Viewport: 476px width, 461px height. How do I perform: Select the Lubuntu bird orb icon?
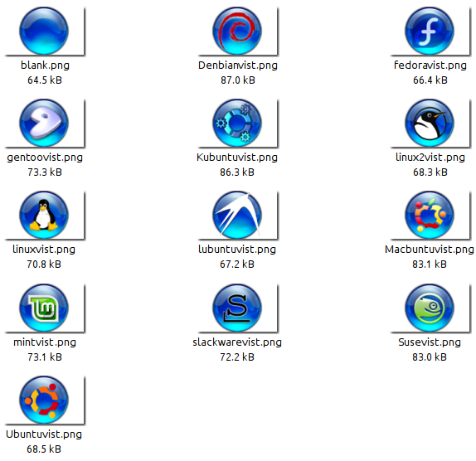pos(237,215)
